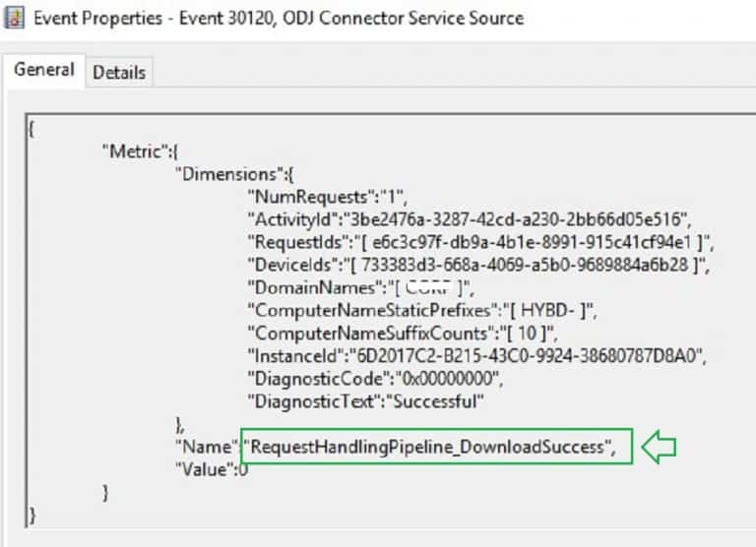Click the "Metric":{ line

click(140, 152)
